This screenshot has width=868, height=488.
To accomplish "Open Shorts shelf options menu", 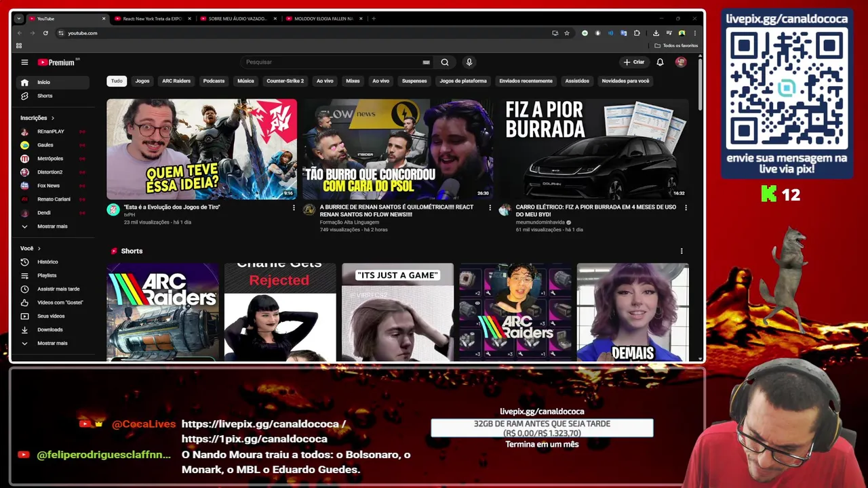I will pos(682,251).
